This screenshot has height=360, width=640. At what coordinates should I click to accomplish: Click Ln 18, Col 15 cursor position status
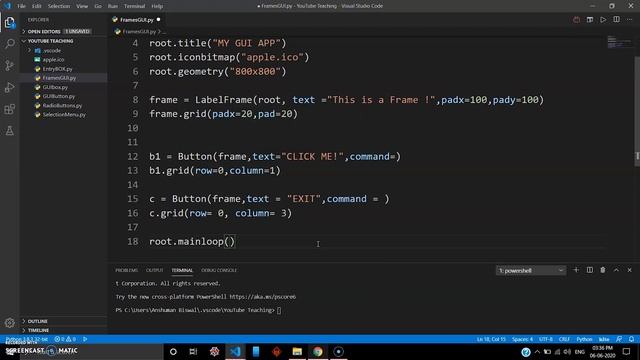pyautogui.click(x=491, y=339)
